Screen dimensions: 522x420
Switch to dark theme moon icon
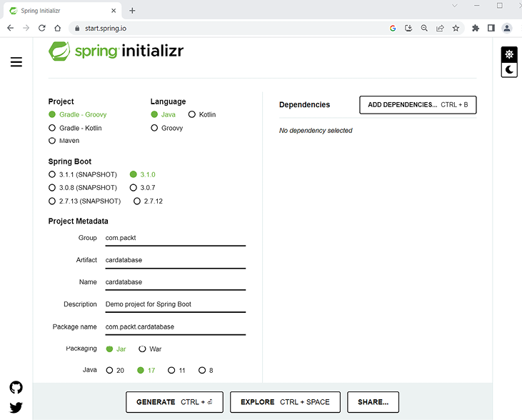pyautogui.click(x=509, y=69)
